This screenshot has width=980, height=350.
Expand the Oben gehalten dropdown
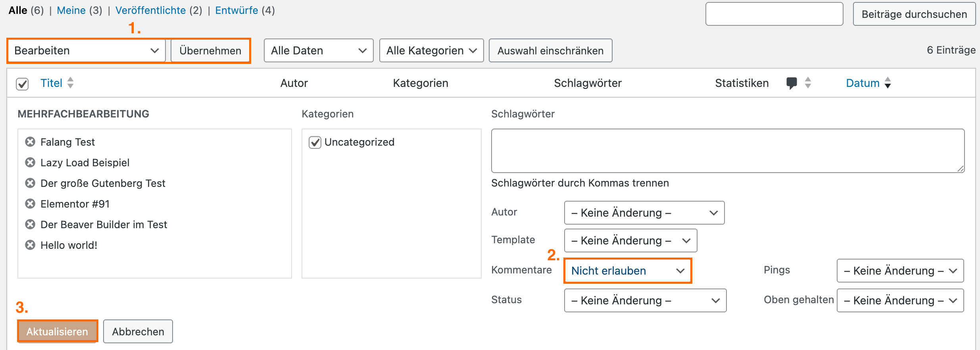click(x=900, y=301)
